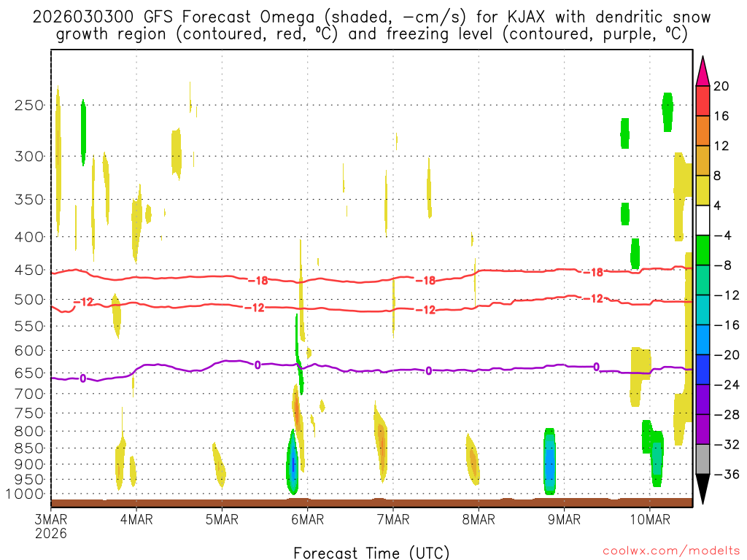
Task: Click the 4MAR time axis label
Action: click(136, 519)
